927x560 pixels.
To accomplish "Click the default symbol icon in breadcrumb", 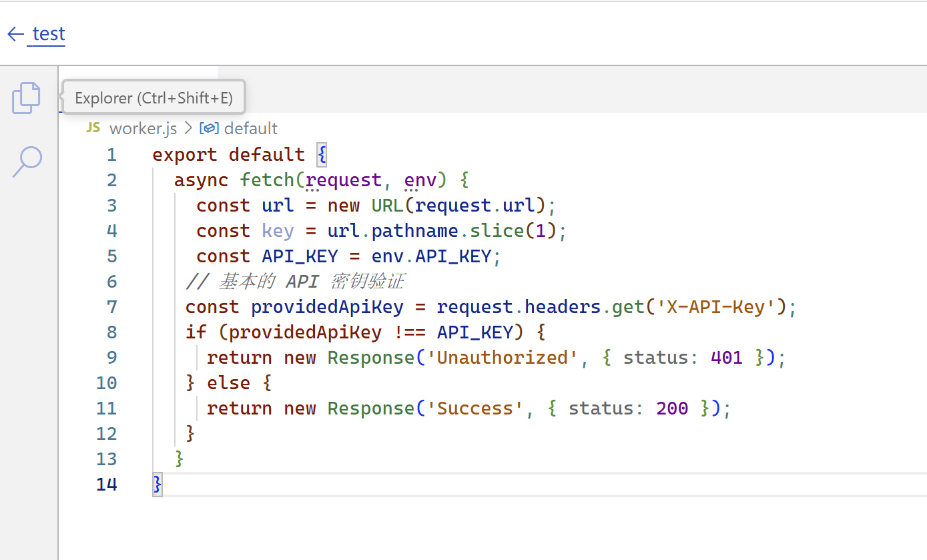I will pyautogui.click(x=210, y=128).
